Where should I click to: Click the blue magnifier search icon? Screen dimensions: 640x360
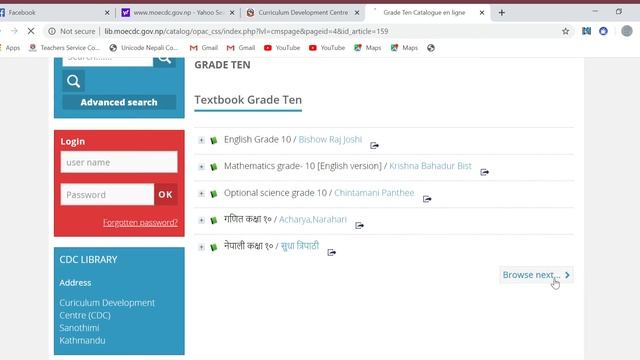[x=73, y=81]
